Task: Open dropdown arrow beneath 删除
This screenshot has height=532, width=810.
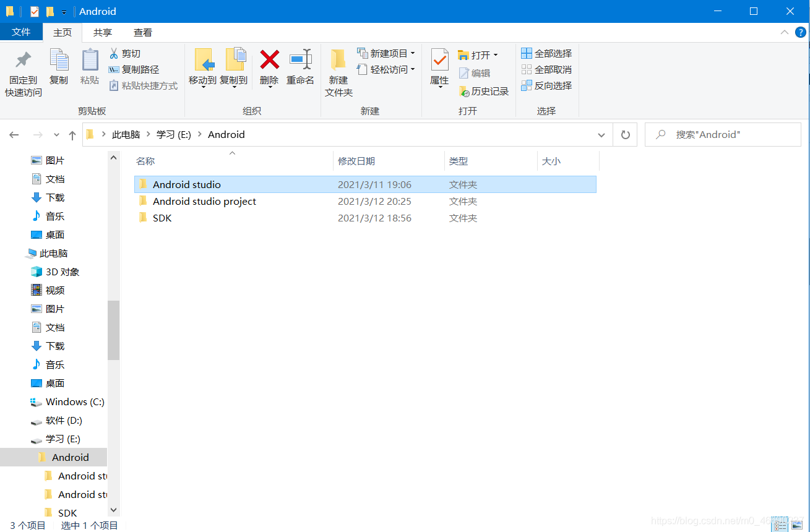Action: point(270,87)
